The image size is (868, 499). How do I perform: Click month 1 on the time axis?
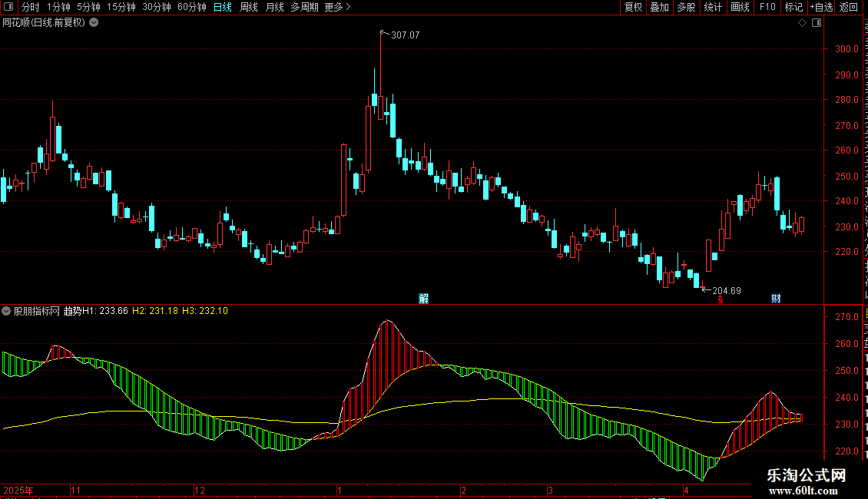[x=340, y=490]
